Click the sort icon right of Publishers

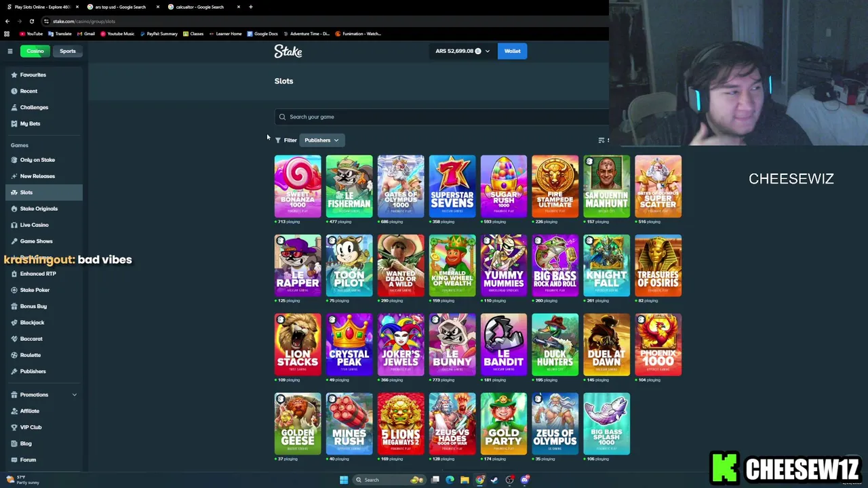(601, 140)
